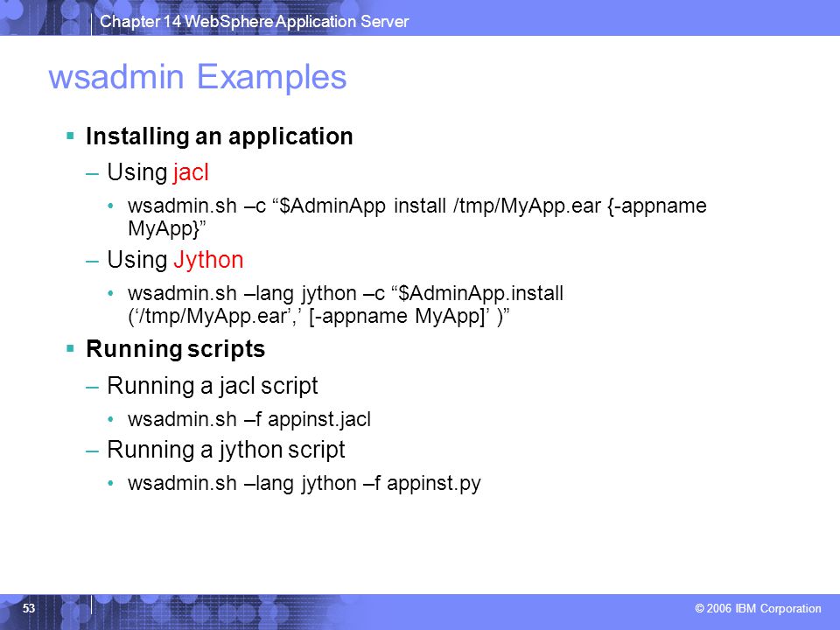Click the jacl '$AdminApp install /tmp/MyApp.ear' command line

click(x=416, y=206)
